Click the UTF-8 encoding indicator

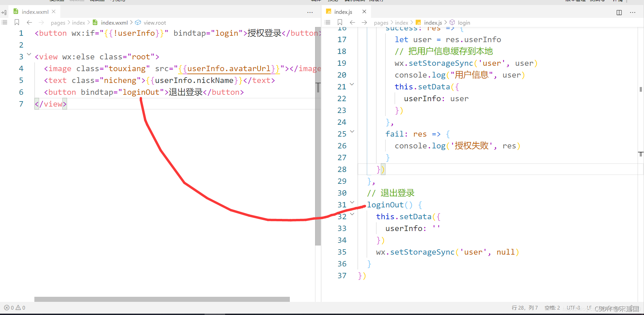pos(573,308)
